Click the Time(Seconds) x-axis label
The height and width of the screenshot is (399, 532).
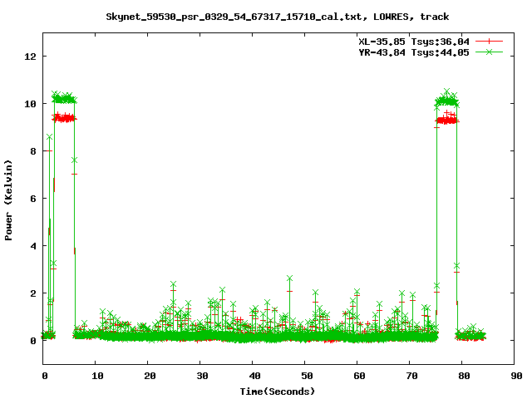[x=277, y=392]
